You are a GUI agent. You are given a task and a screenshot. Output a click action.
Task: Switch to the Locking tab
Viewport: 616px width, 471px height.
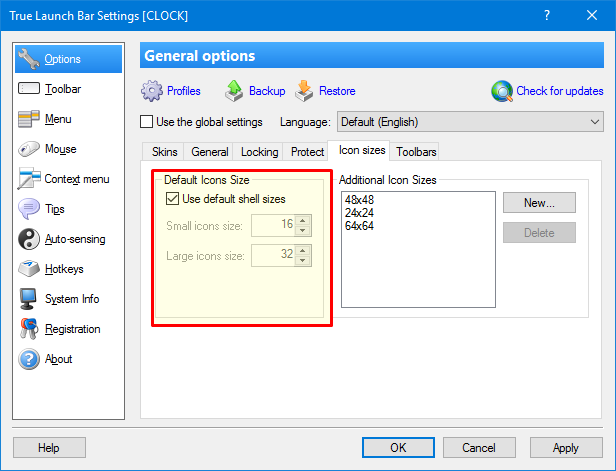pos(259,152)
